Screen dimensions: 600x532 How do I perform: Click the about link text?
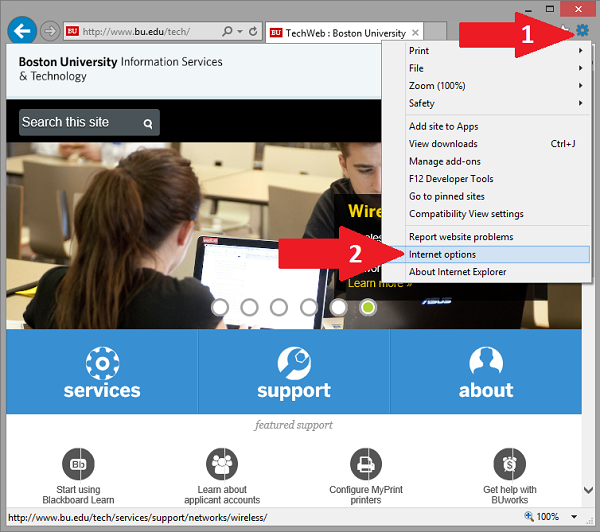click(x=486, y=391)
